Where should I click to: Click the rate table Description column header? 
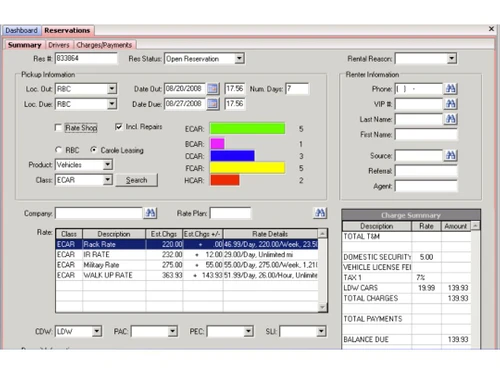(x=114, y=234)
